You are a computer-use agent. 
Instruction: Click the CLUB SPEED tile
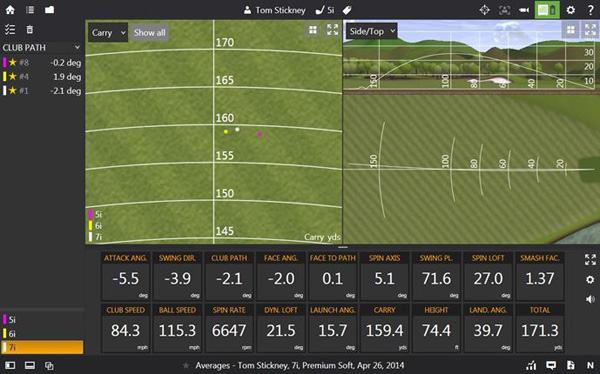[x=126, y=328]
